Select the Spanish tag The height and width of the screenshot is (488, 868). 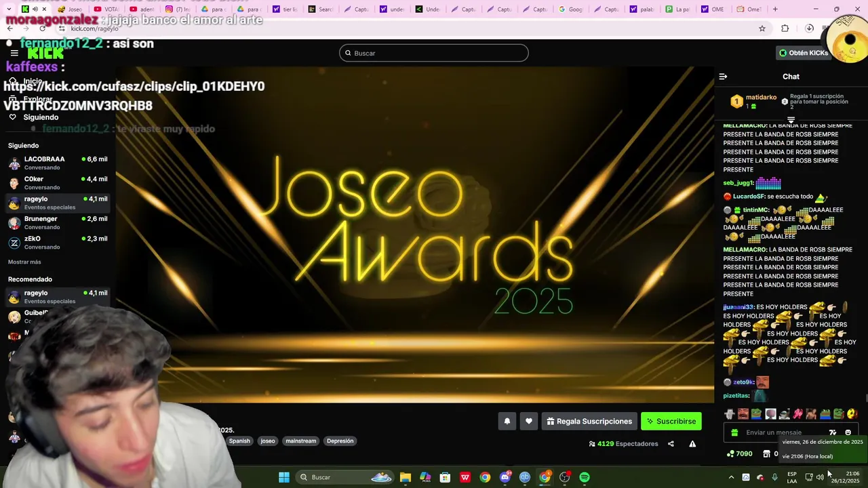pos(239,441)
